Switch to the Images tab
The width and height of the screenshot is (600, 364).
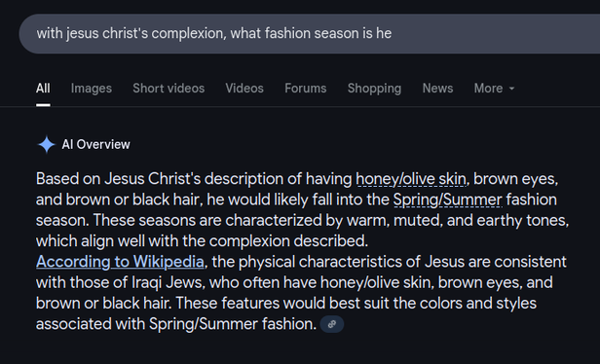[x=92, y=89]
